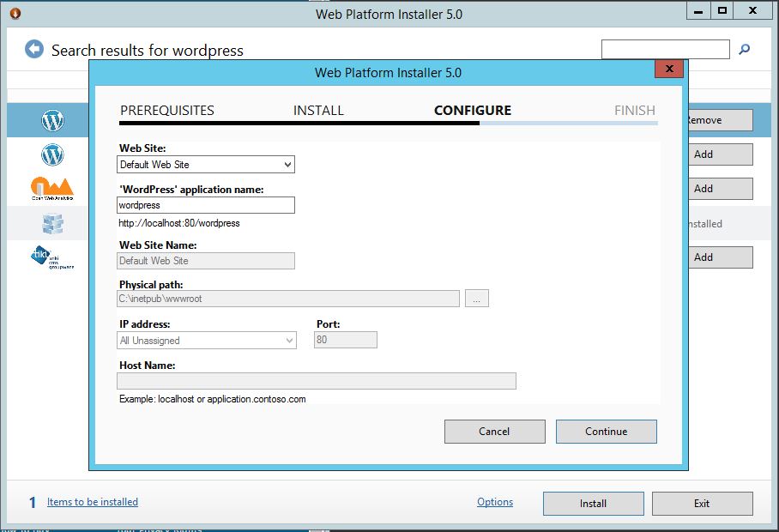Select the Open Web Analytics icon
779x532 pixels.
click(52, 189)
